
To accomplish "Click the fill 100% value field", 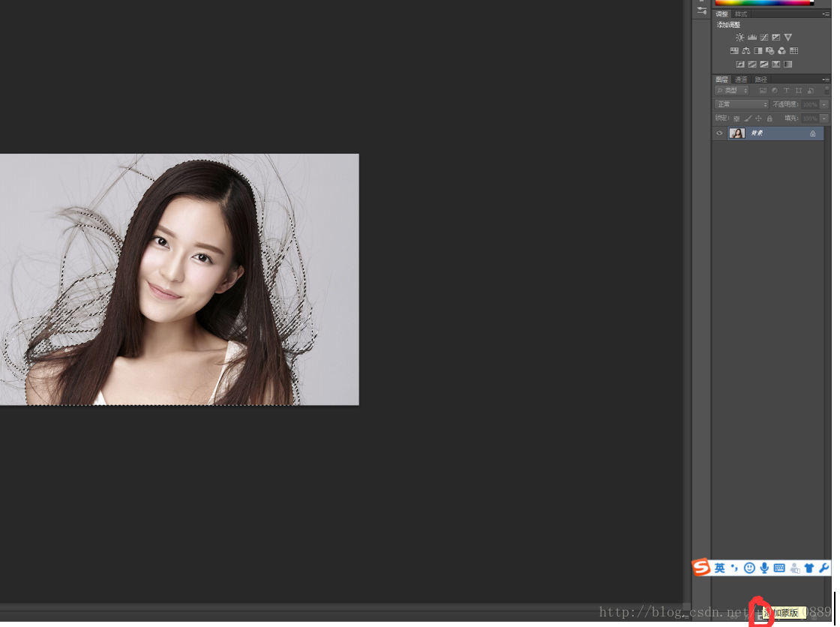I will (x=810, y=118).
